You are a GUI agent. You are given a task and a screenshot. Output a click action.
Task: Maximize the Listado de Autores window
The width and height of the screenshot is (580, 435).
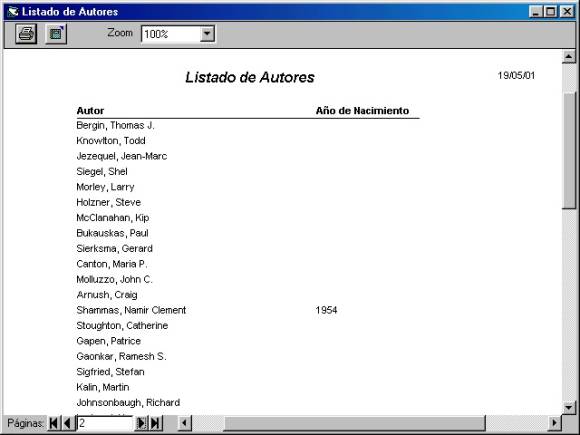coord(551,12)
